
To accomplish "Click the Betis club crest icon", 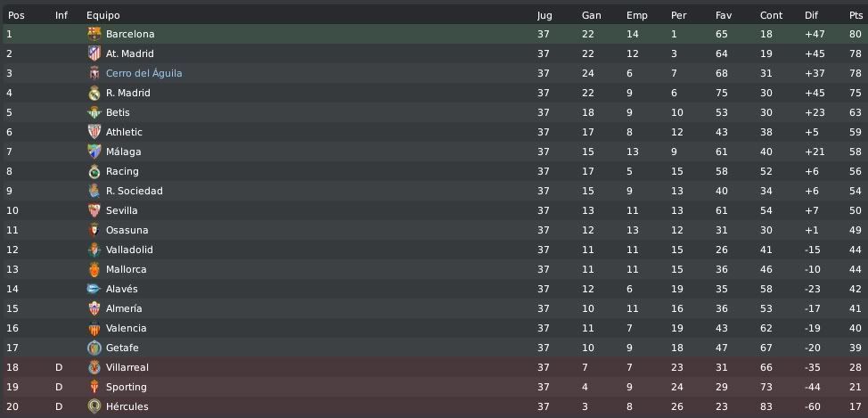I will coord(94,112).
